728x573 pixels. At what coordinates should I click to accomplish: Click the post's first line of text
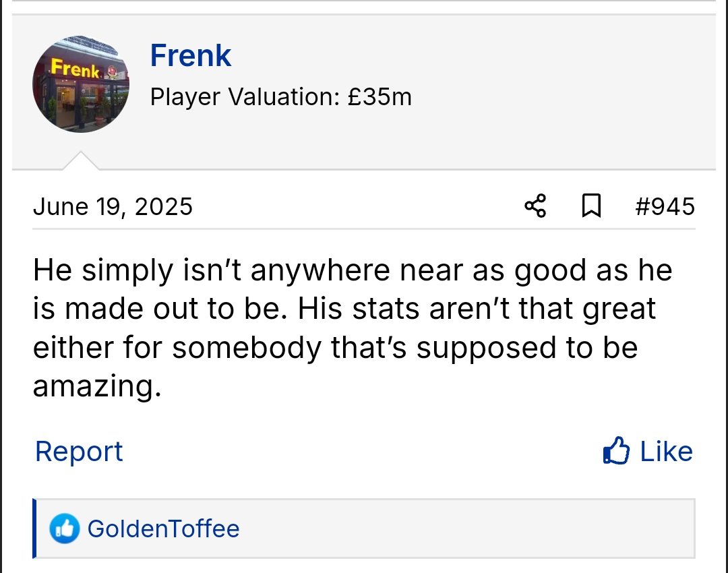click(353, 270)
